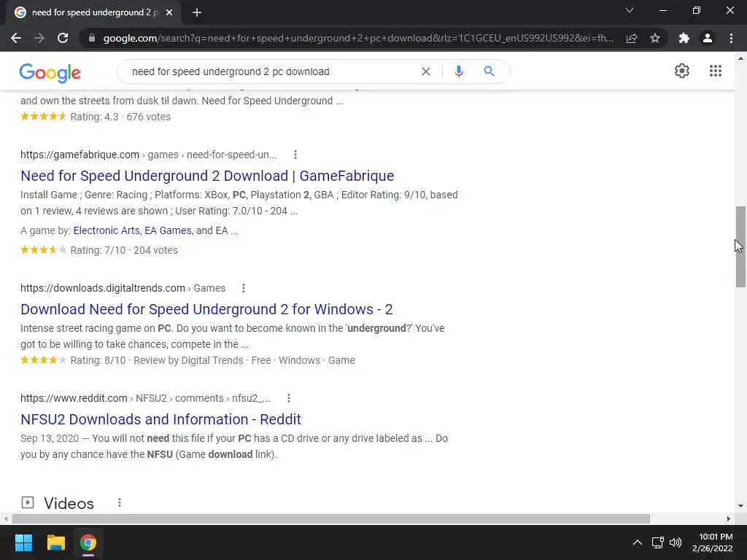Open network status tray icon
747x560 pixels.
(x=657, y=542)
